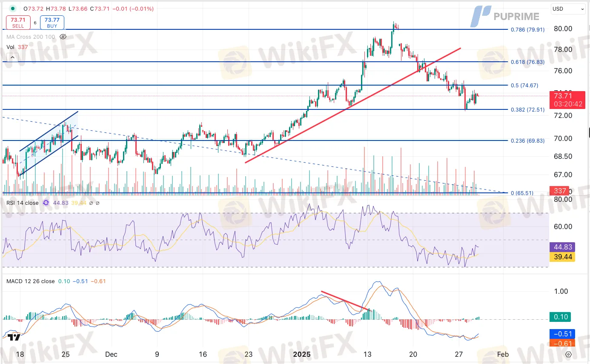Click the 70.00 price axis label
The width and height of the screenshot is (590, 364).
tap(562, 139)
